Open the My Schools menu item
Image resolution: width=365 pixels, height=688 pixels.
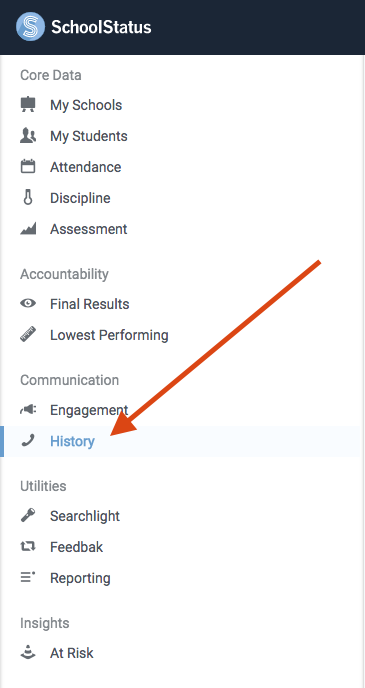[x=86, y=105]
